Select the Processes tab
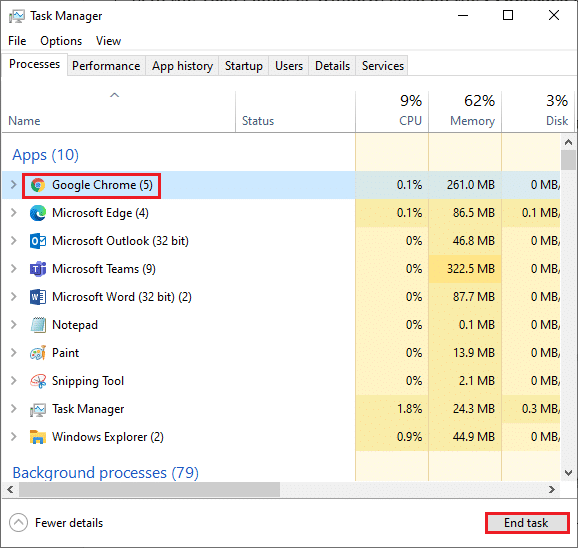This screenshot has width=578, height=548. point(34,64)
